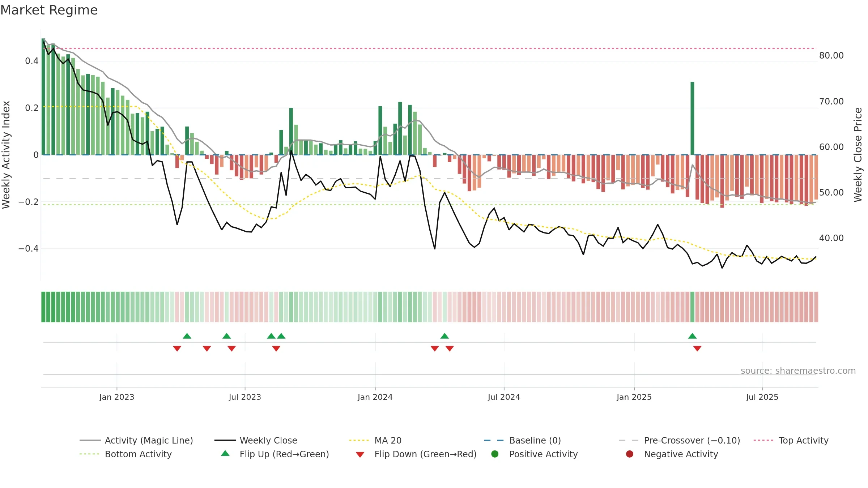Click the 0.4 activity axis label
868x488 pixels.
coord(32,61)
